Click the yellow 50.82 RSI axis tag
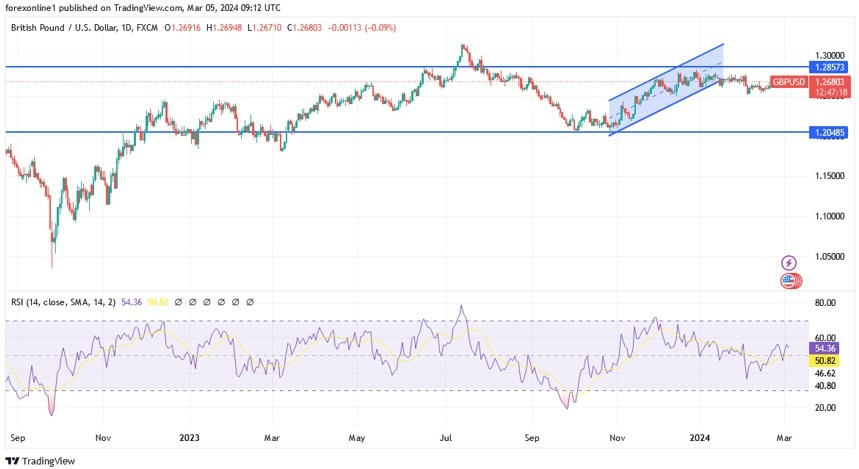 [x=825, y=361]
